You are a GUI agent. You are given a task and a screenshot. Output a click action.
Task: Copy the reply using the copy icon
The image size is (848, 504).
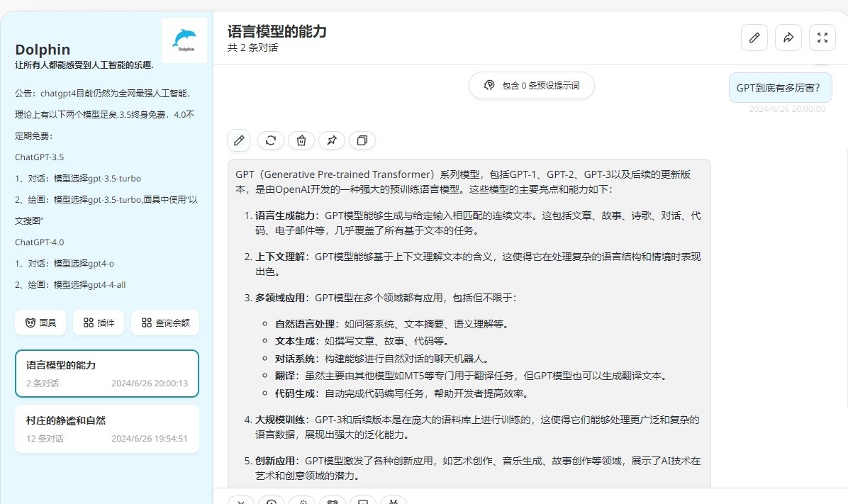point(362,140)
